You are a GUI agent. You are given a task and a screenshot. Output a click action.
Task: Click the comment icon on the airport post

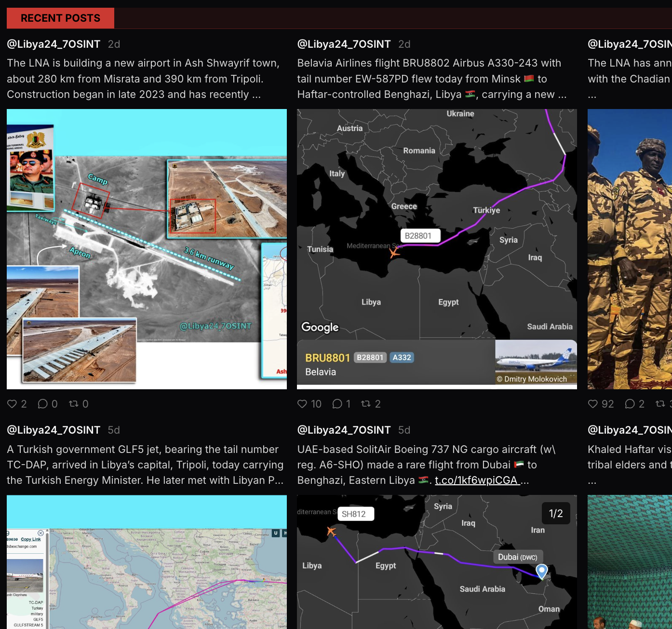point(43,404)
